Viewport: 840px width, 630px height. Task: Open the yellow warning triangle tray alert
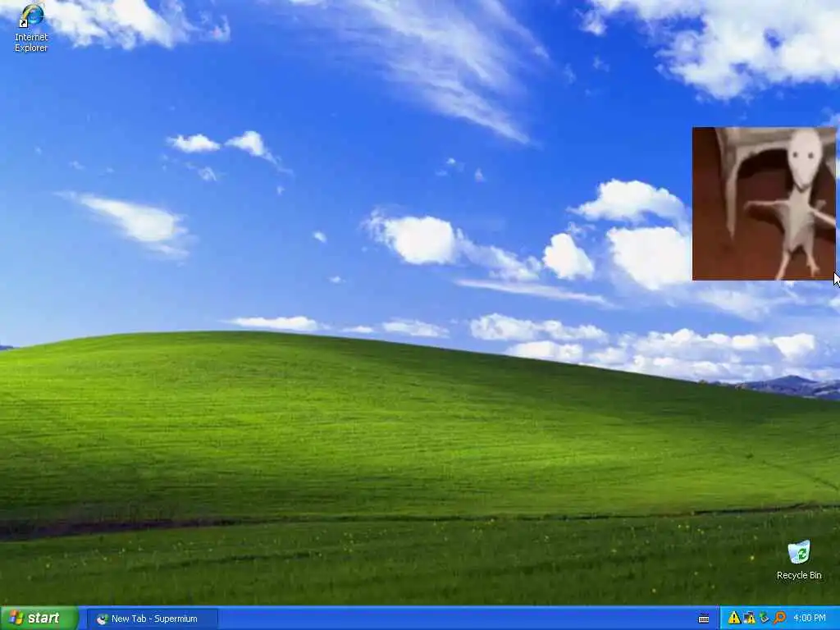click(x=734, y=619)
